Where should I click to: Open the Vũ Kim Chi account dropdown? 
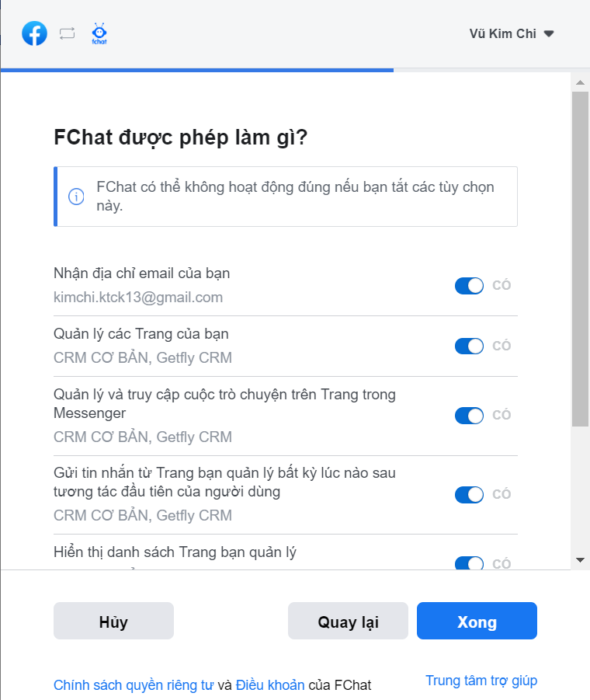pyautogui.click(x=512, y=33)
